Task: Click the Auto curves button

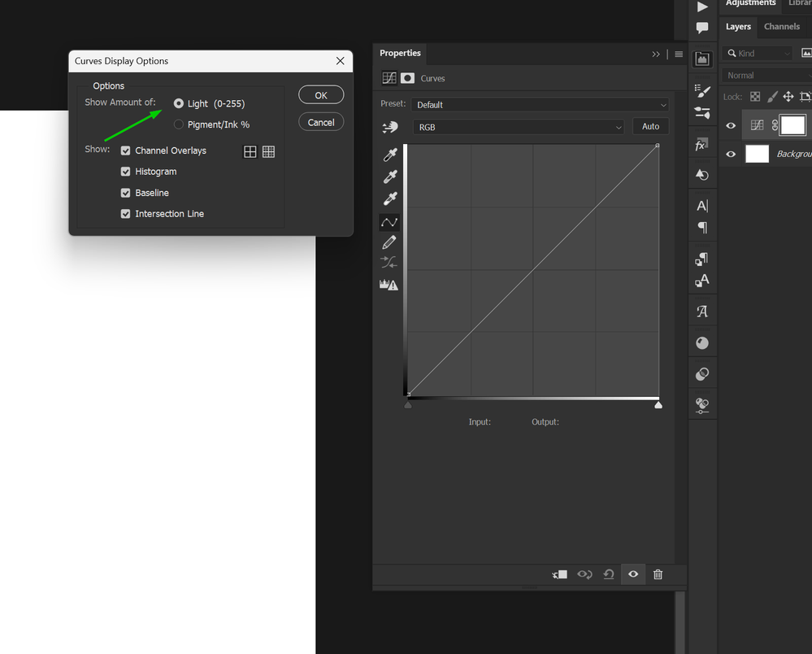Action: click(x=650, y=126)
